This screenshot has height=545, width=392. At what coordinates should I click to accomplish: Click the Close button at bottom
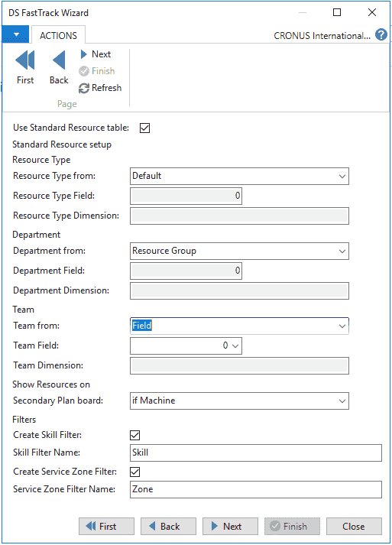pos(354,526)
